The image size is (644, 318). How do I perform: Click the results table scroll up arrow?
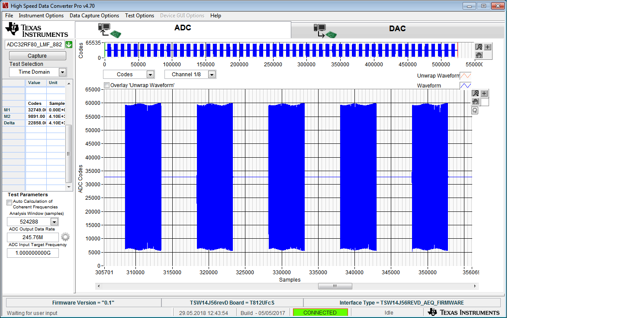click(68, 82)
